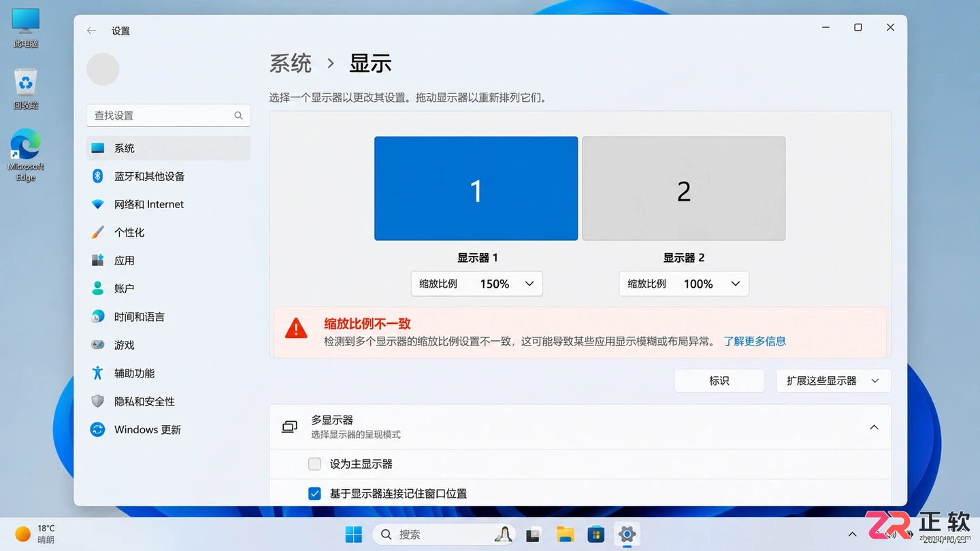Screen dimensions: 980x551
Task: Show hidden tray icons chevron
Action: click(x=852, y=535)
